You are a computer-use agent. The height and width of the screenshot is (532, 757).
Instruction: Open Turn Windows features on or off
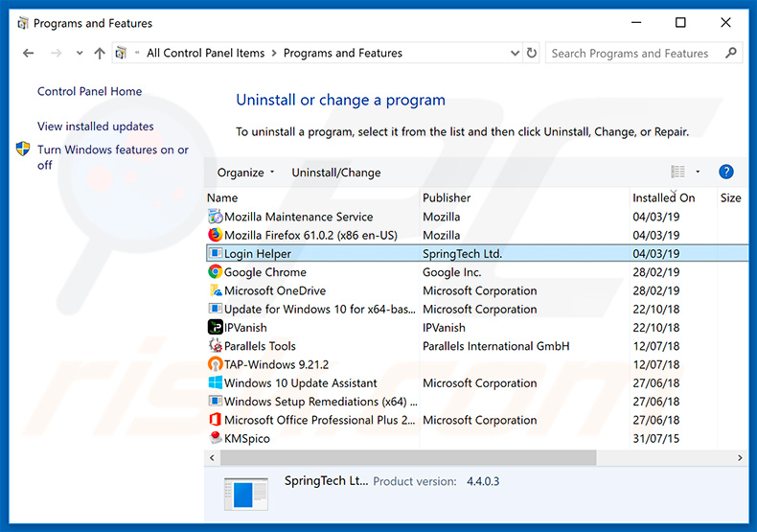pos(113,157)
